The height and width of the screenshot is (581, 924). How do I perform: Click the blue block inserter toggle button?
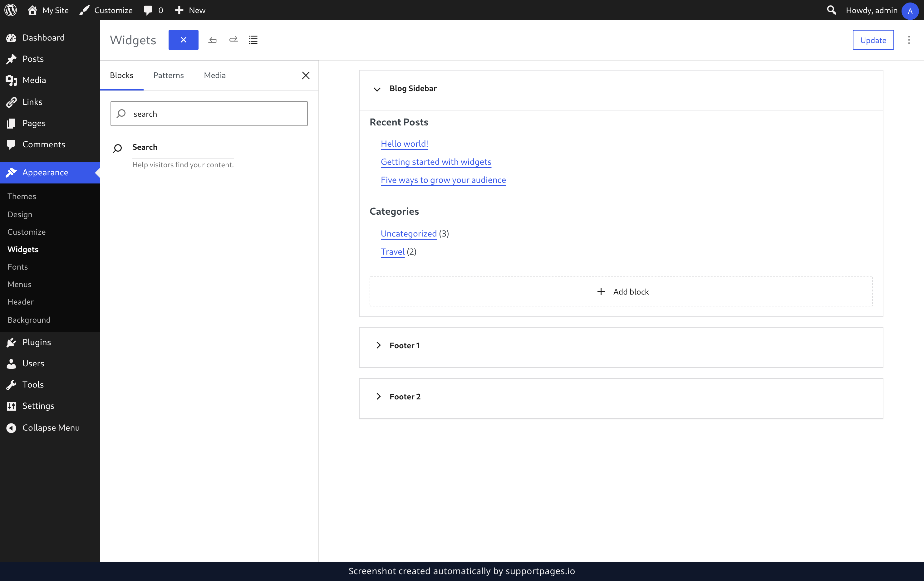184,40
